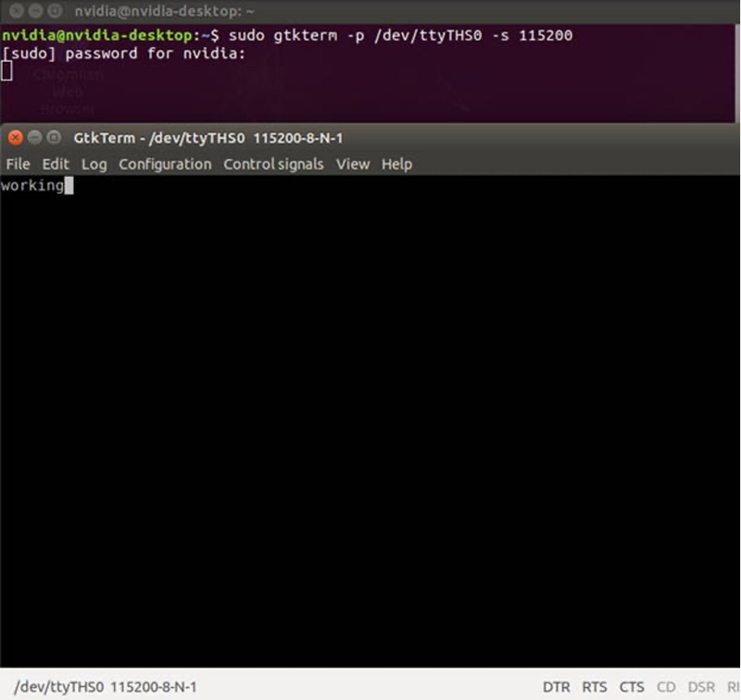Open the File menu in GtkTerm
This screenshot has width=741, height=700.
pos(17,164)
